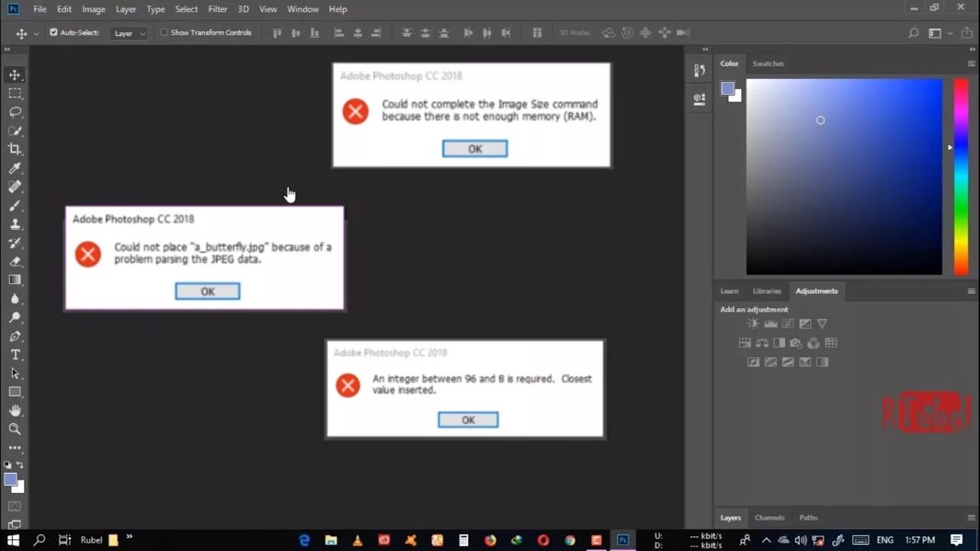Collapse the right panels to icons
Viewport: 980px width, 551px height.
tap(971, 49)
